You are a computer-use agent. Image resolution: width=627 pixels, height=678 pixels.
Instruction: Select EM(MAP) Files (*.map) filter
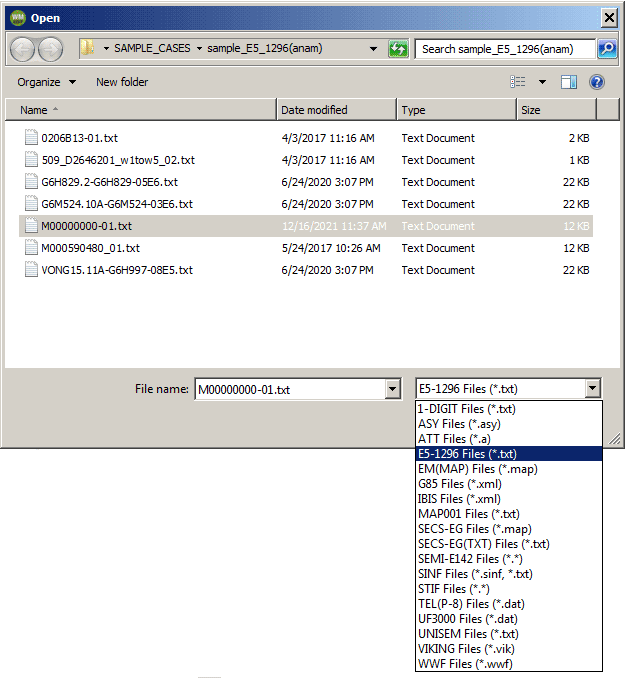[509, 469]
